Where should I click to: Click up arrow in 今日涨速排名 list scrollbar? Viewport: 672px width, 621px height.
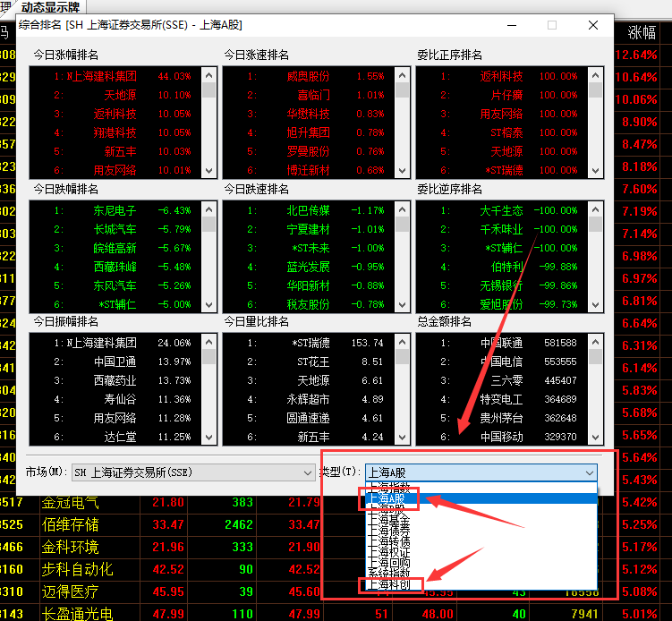pos(402,75)
